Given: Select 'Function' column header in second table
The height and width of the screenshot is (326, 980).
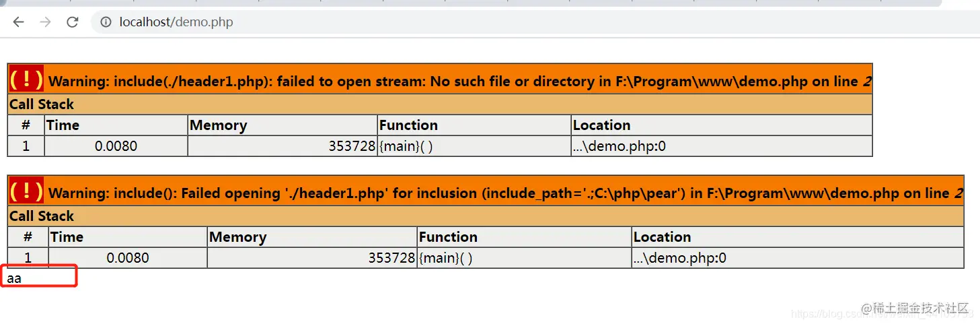Looking at the screenshot, I should (x=448, y=237).
